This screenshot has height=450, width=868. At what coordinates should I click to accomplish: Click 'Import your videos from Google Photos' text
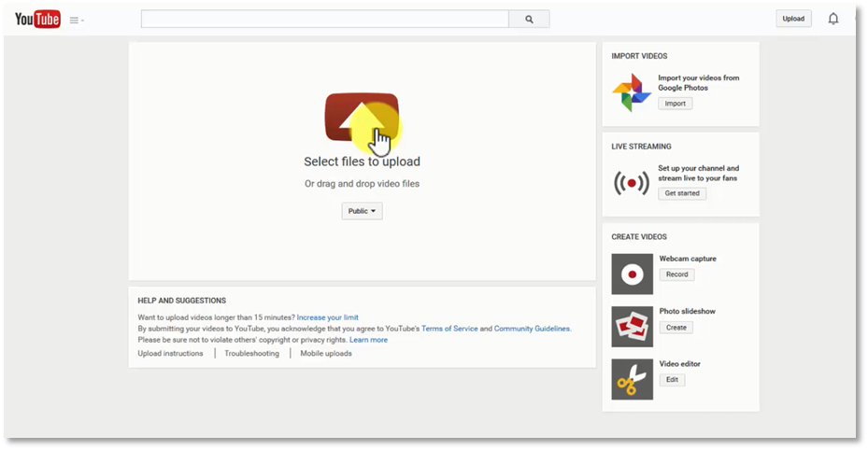699,83
